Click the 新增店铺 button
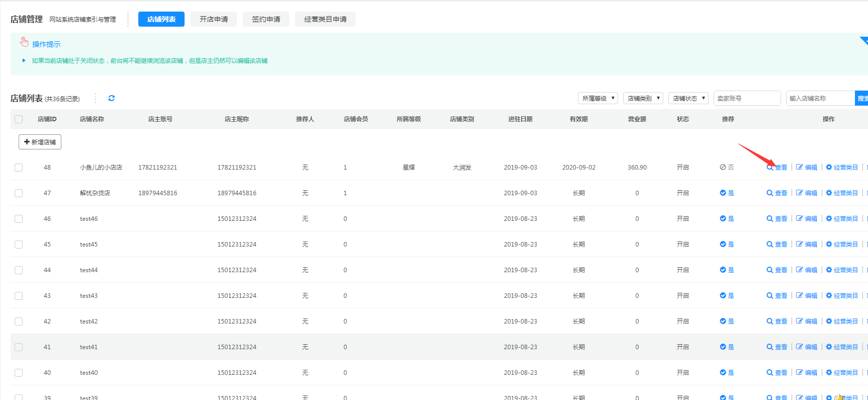Image resolution: width=868 pixels, height=400 pixels. click(x=40, y=142)
